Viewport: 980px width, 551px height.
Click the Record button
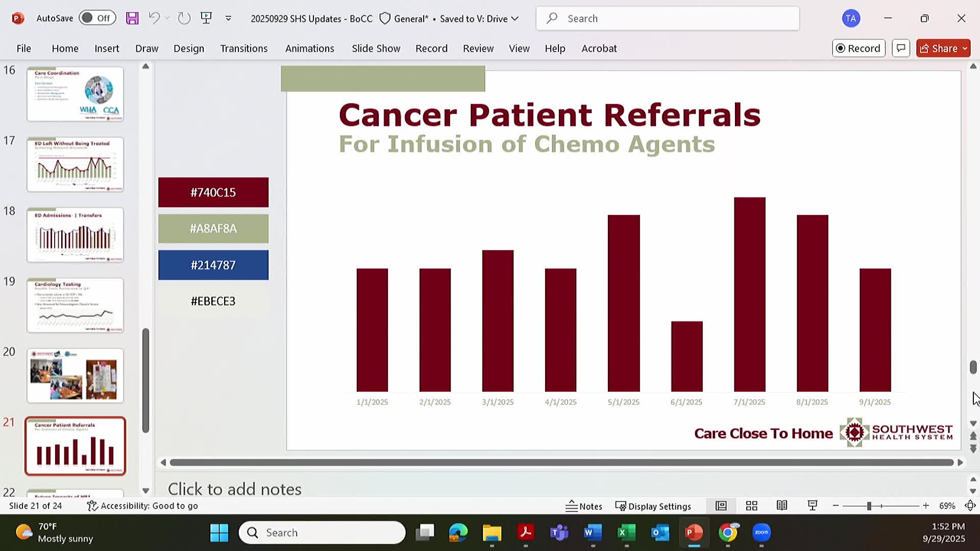[858, 48]
